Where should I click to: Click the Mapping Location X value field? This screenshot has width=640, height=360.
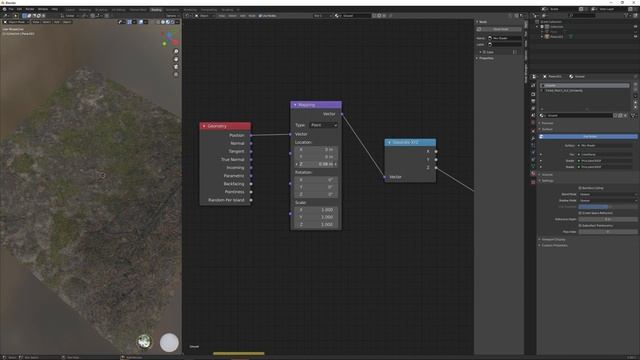[x=316, y=149]
